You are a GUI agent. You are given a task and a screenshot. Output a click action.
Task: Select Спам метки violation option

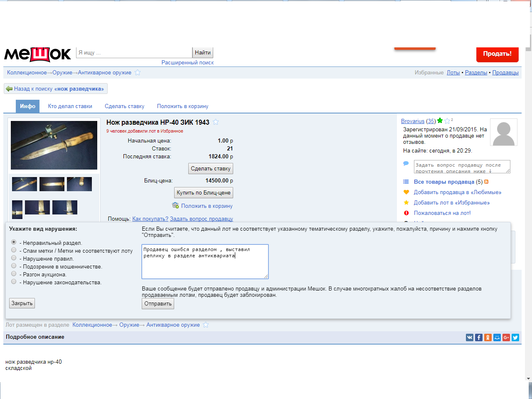click(14, 250)
